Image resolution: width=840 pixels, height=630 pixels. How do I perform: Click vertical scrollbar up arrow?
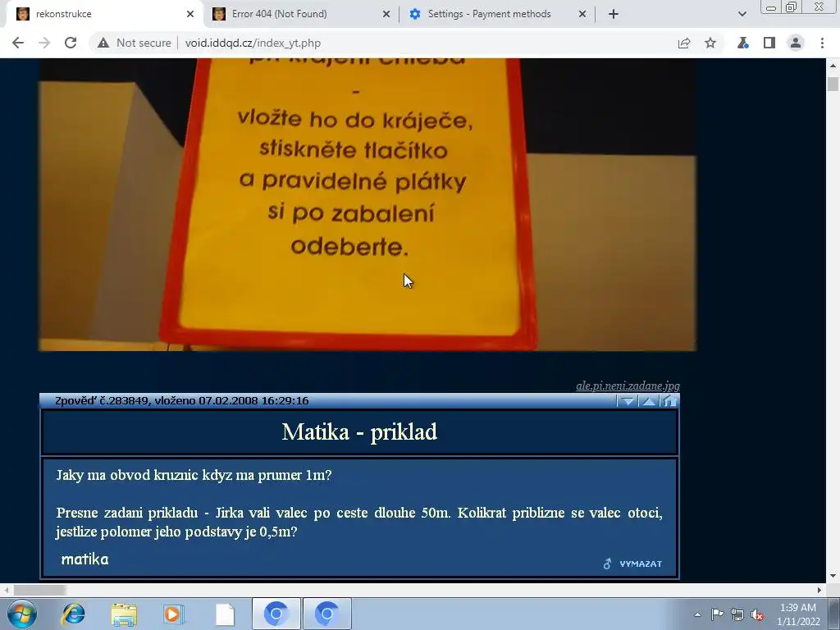833,66
